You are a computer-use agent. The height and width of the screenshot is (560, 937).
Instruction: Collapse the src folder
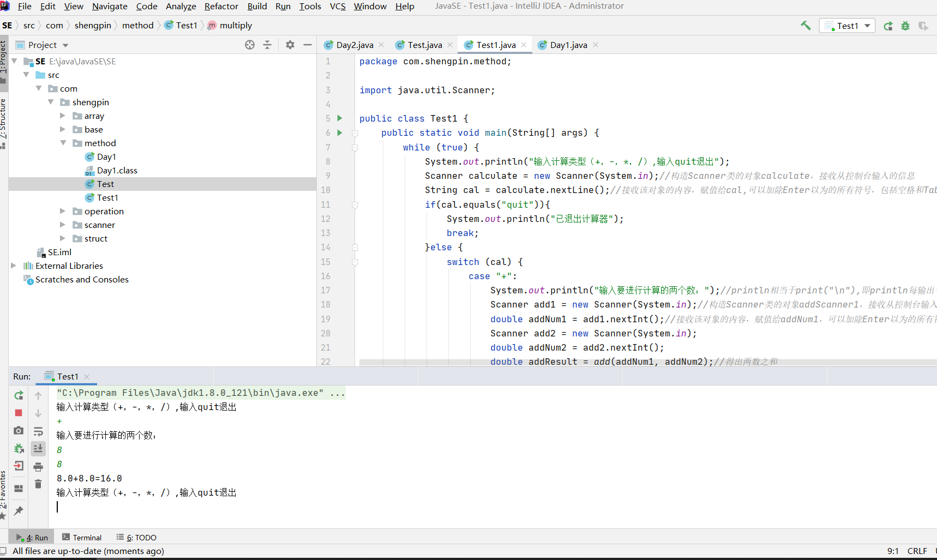26,75
